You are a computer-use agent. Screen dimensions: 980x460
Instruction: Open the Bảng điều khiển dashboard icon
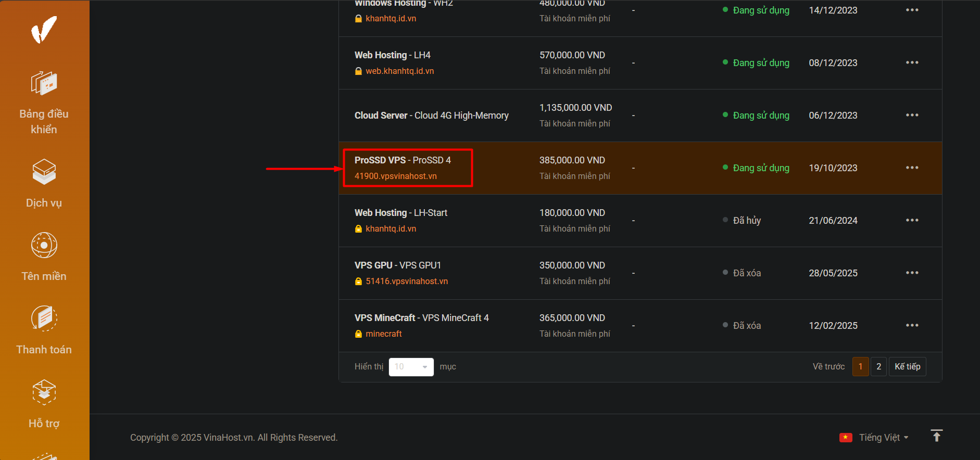[x=44, y=83]
